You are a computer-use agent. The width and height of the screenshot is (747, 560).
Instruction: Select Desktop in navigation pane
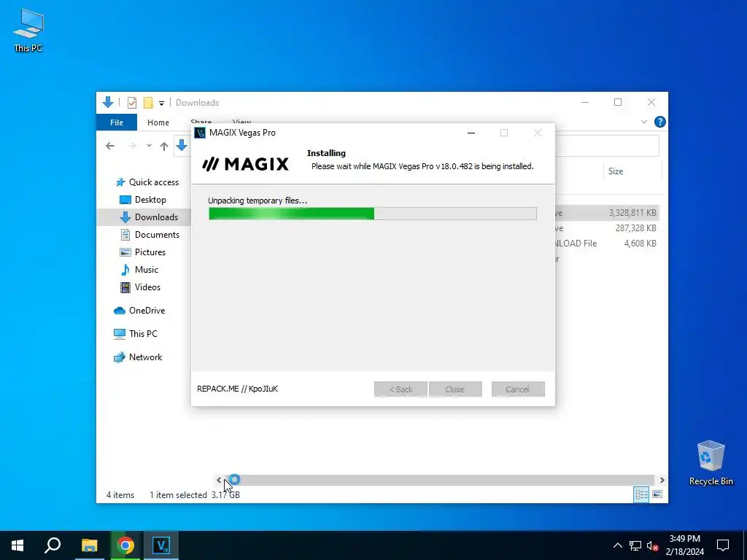click(143, 200)
